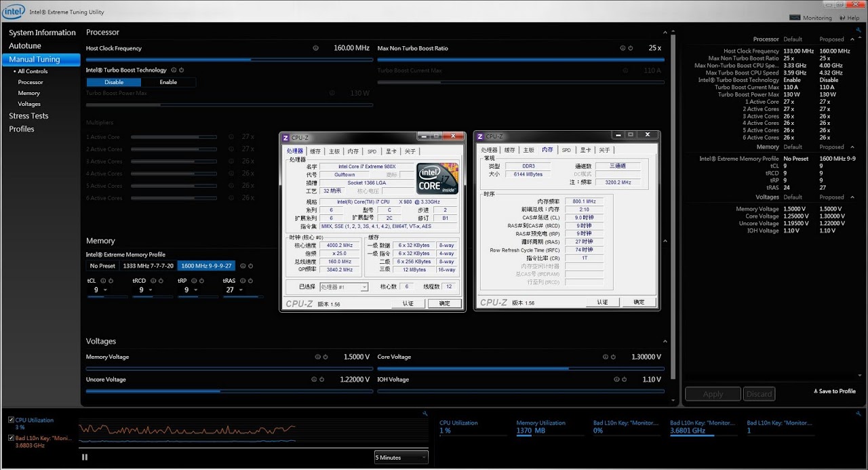The width and height of the screenshot is (868, 470).
Task: Open the 5 Minutes time range dropdown
Action: 401,458
